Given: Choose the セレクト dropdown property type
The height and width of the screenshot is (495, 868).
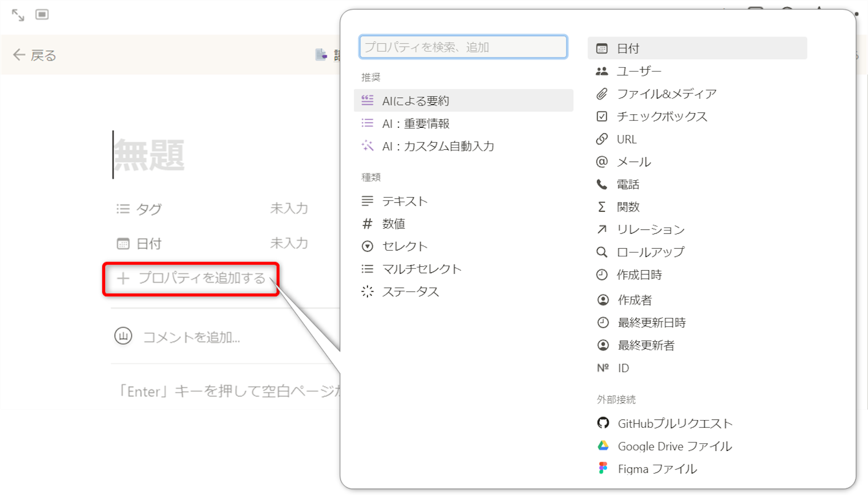Looking at the screenshot, I should point(404,246).
